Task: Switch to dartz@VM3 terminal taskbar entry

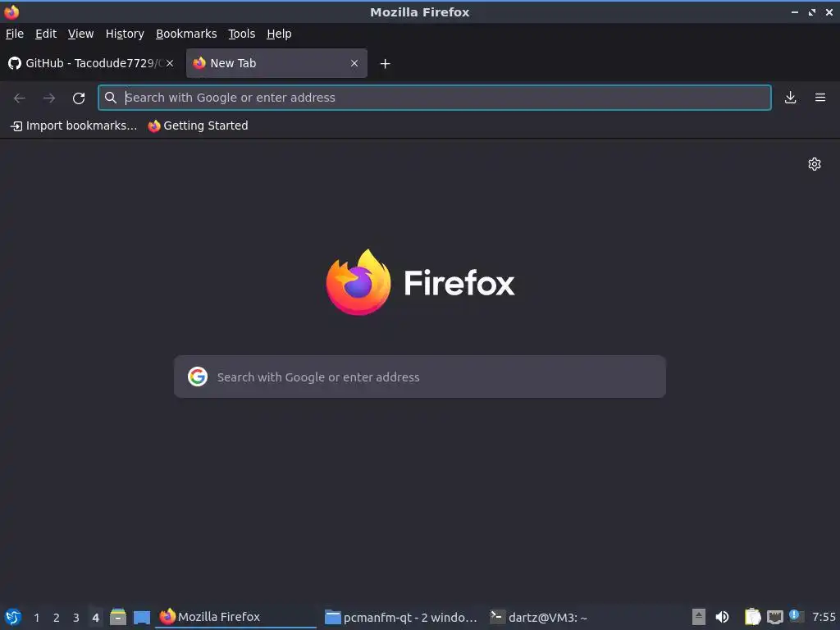Action: coord(538,617)
